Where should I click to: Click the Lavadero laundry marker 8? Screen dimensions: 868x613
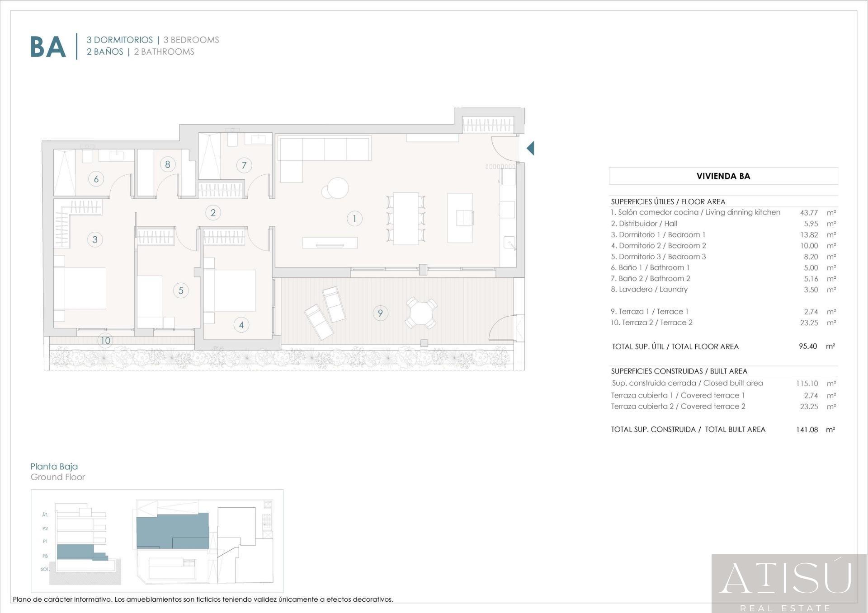167,164
